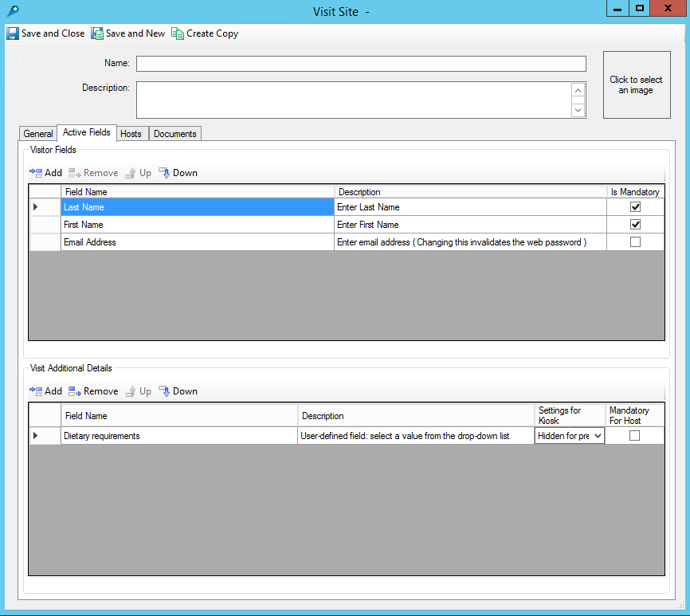690x616 pixels.
Task: Remove selected field in Visitor Fields
Action: tap(93, 173)
